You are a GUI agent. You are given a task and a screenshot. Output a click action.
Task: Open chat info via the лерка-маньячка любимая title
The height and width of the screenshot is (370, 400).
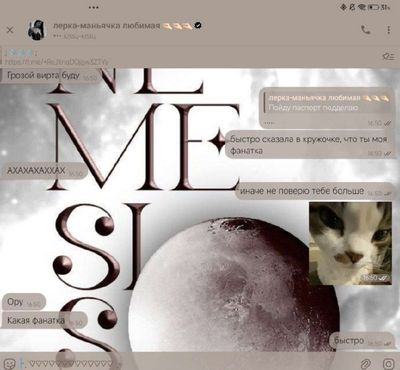107,25
